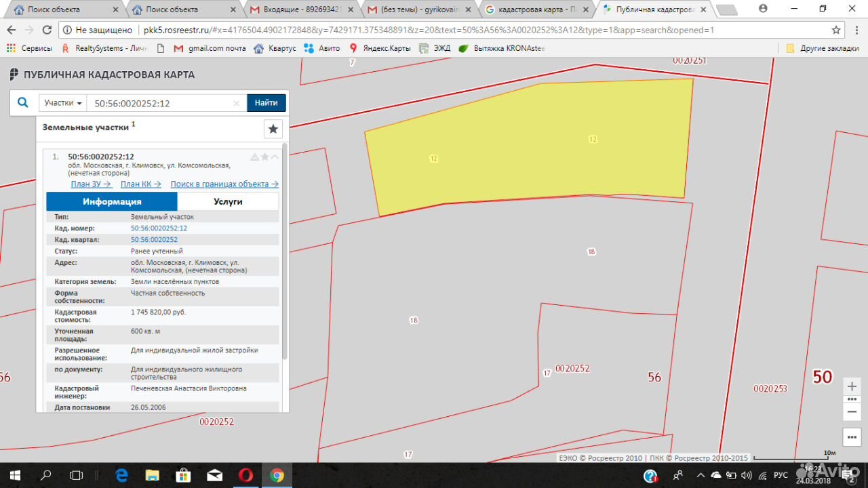Open Windows taskbar search
Screen dimensions: 868x488
coord(46,475)
